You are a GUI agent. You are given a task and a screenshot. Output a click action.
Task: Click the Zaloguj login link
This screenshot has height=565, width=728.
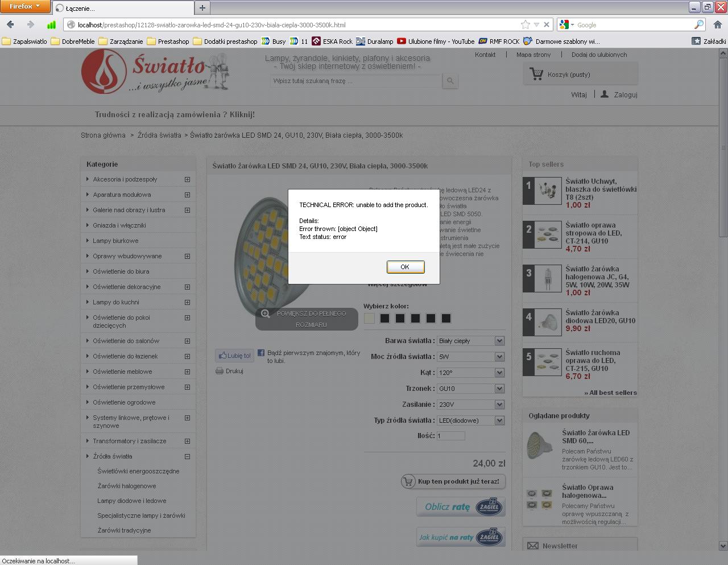point(626,95)
